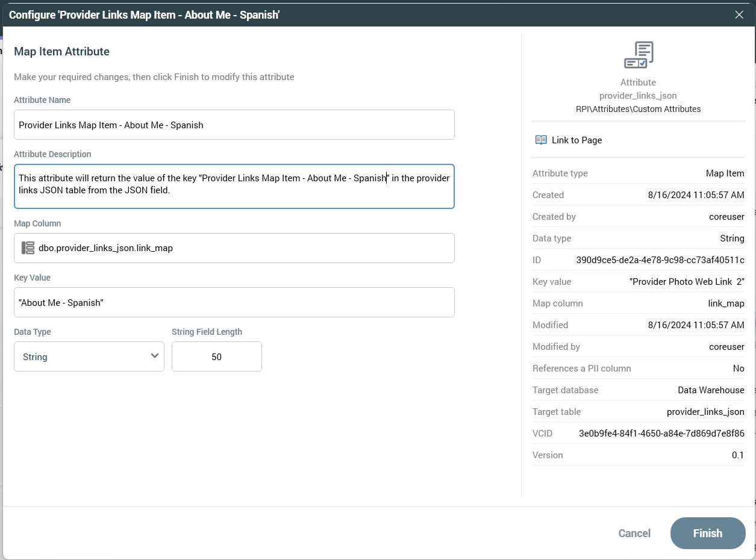This screenshot has height=560, width=756.
Task: Close the Configure dialog with the X
Action: tap(739, 15)
